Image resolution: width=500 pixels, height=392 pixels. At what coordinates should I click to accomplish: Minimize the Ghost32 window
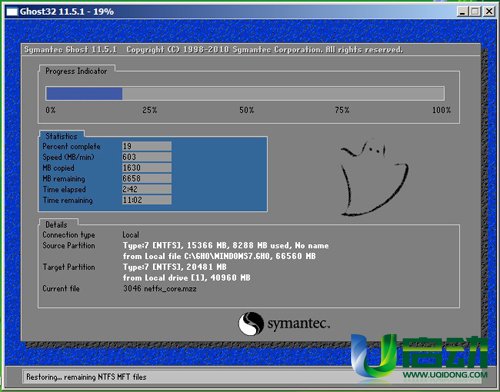[x=462, y=12]
